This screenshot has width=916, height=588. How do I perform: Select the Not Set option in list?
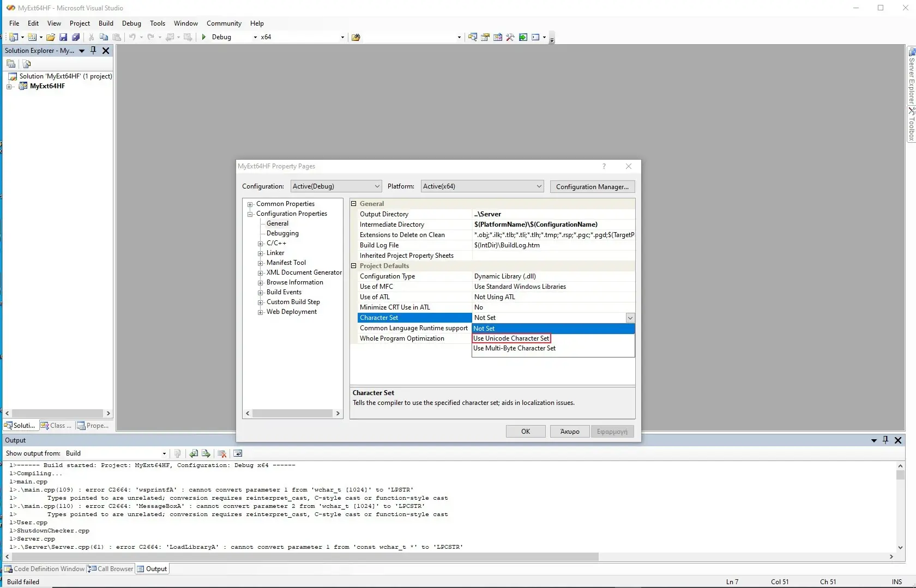pos(553,329)
